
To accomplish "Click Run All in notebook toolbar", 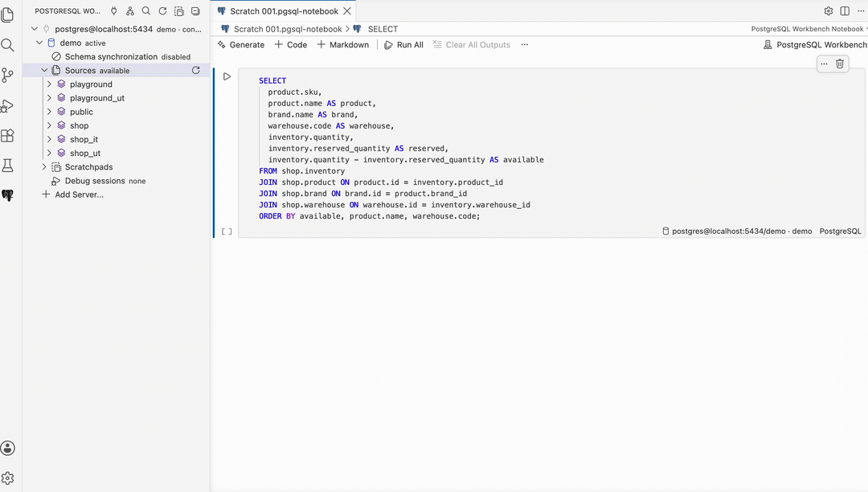I will click(x=403, y=45).
